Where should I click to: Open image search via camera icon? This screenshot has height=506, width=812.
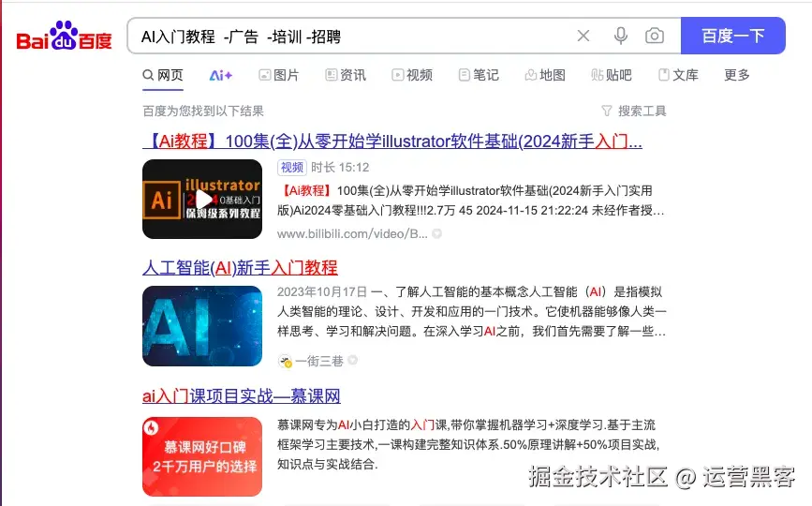click(655, 36)
